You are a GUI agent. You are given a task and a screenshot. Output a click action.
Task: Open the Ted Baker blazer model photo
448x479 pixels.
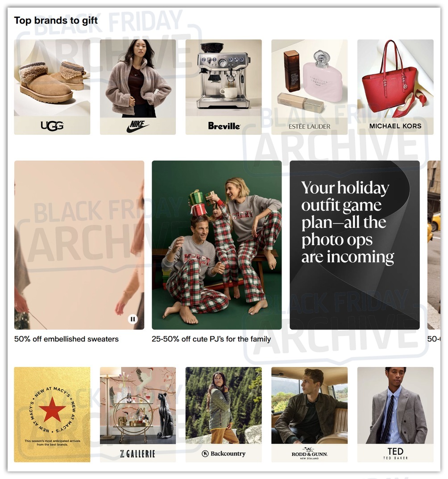[395, 405]
